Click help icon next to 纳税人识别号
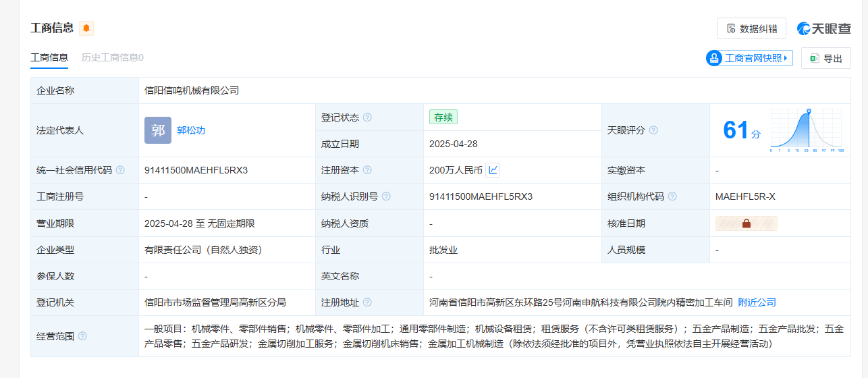 tap(386, 196)
